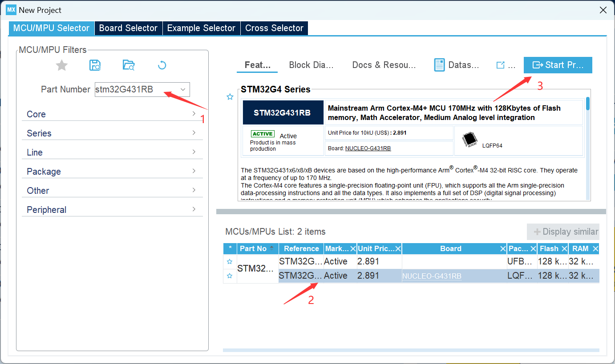Click the Flash column header
The height and width of the screenshot is (364, 615).
pos(549,249)
